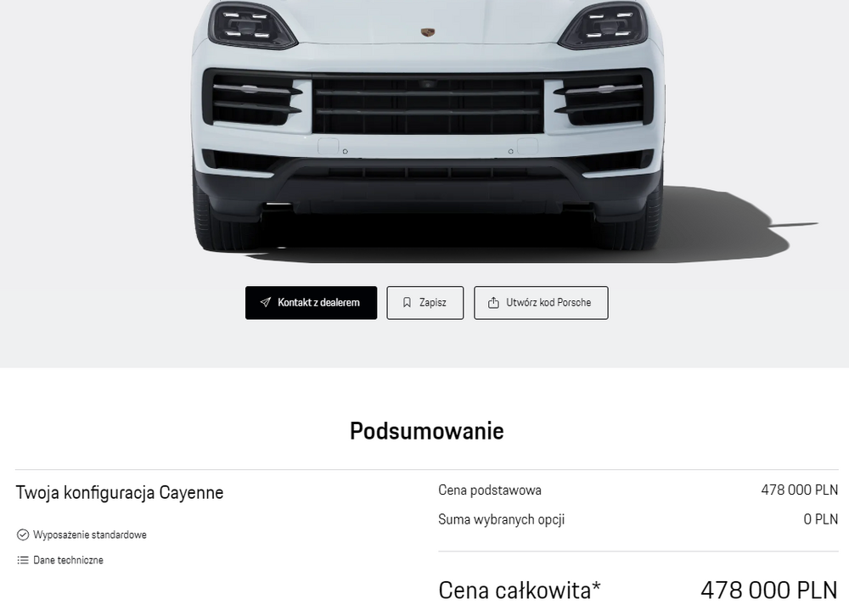Click the car's right headlight
The width and height of the screenshot is (849, 616).
pos(604,25)
